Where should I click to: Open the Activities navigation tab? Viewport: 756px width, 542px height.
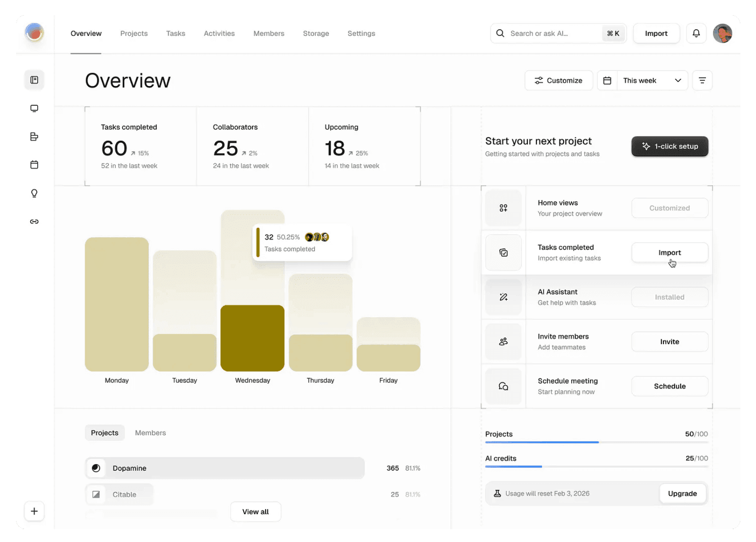coord(219,34)
